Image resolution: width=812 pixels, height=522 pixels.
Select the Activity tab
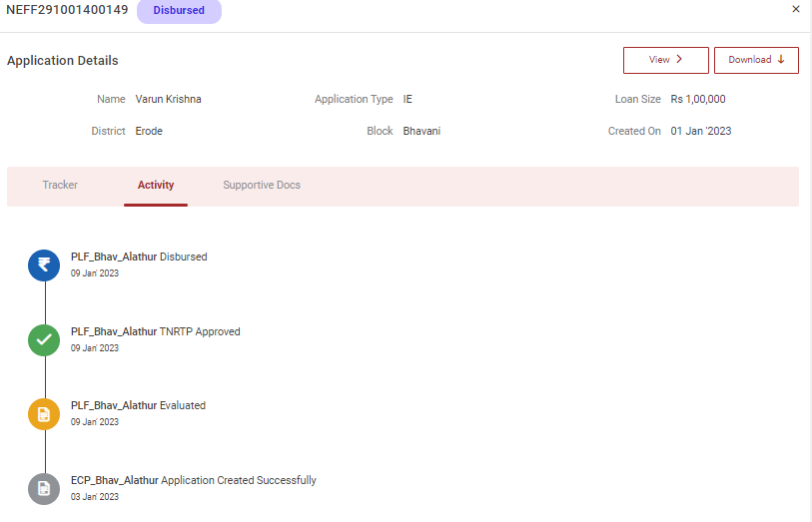pos(156,185)
